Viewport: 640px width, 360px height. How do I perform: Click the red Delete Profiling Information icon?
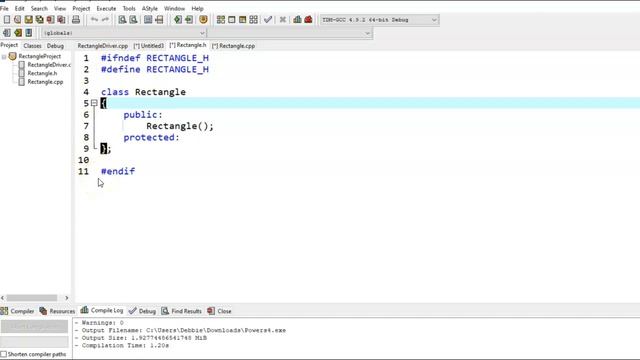pyautogui.click(x=308, y=20)
